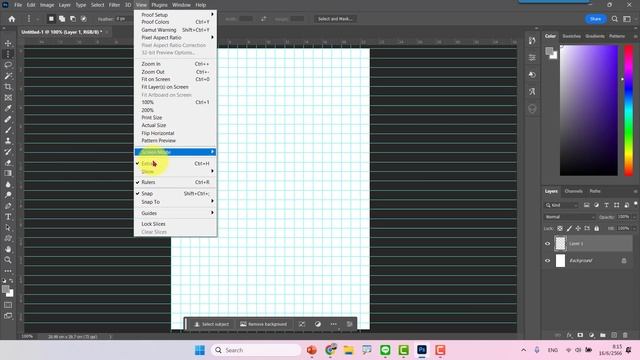
Task: Expand Screen Mode submenu
Action: tap(175, 152)
